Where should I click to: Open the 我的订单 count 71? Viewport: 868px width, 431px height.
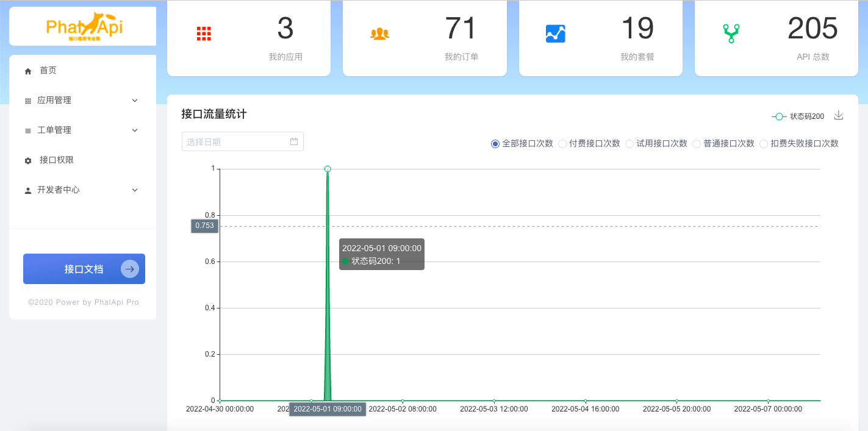coord(461,28)
